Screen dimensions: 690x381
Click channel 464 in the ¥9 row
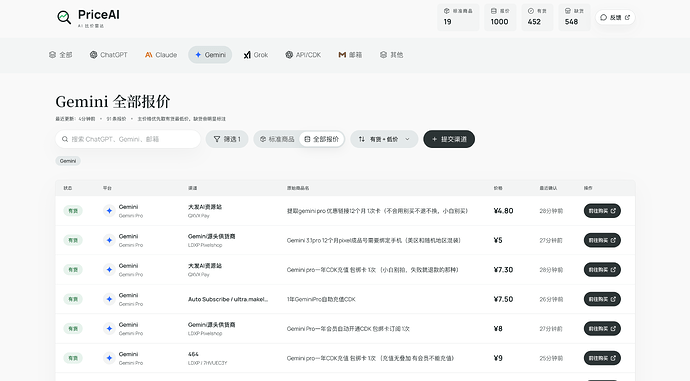click(x=193, y=354)
